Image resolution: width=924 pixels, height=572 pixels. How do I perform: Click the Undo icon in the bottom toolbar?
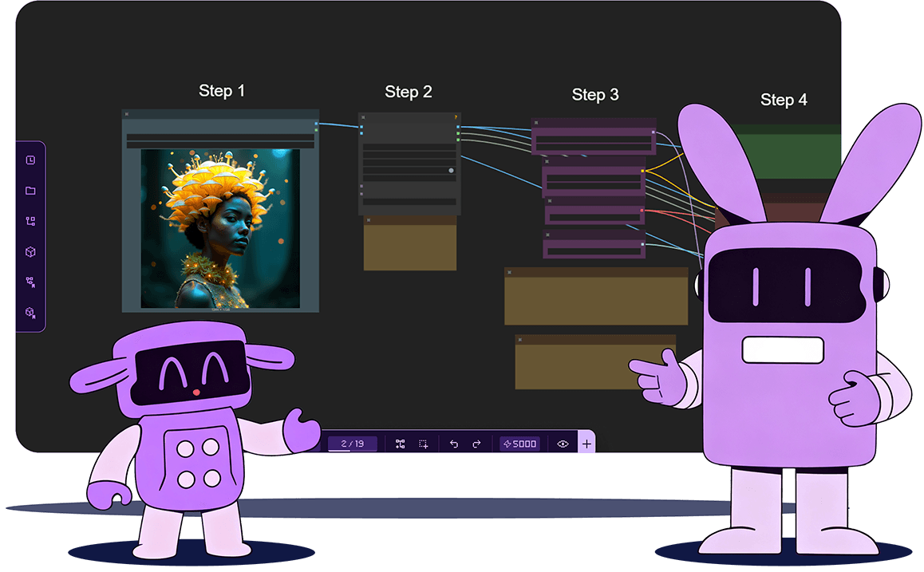point(454,443)
